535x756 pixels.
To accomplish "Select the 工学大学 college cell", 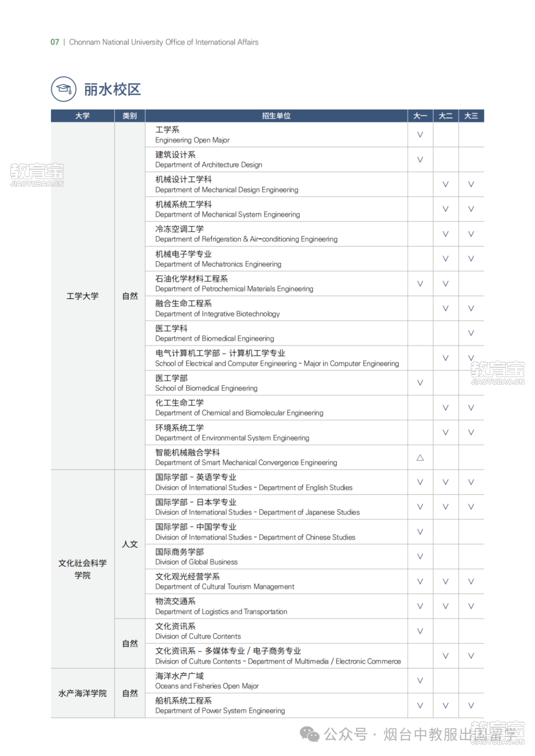I will [x=83, y=296].
